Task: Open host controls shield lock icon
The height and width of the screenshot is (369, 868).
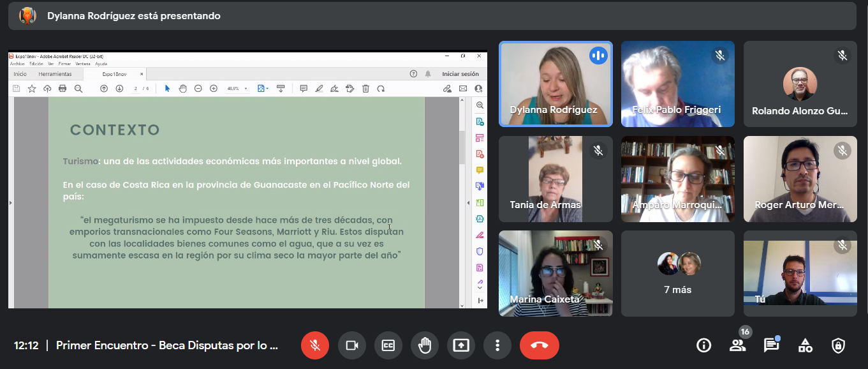Action: (x=839, y=345)
